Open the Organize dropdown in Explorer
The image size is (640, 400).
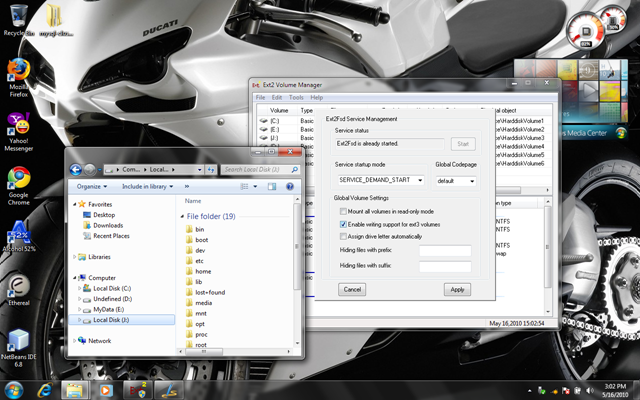click(x=92, y=187)
